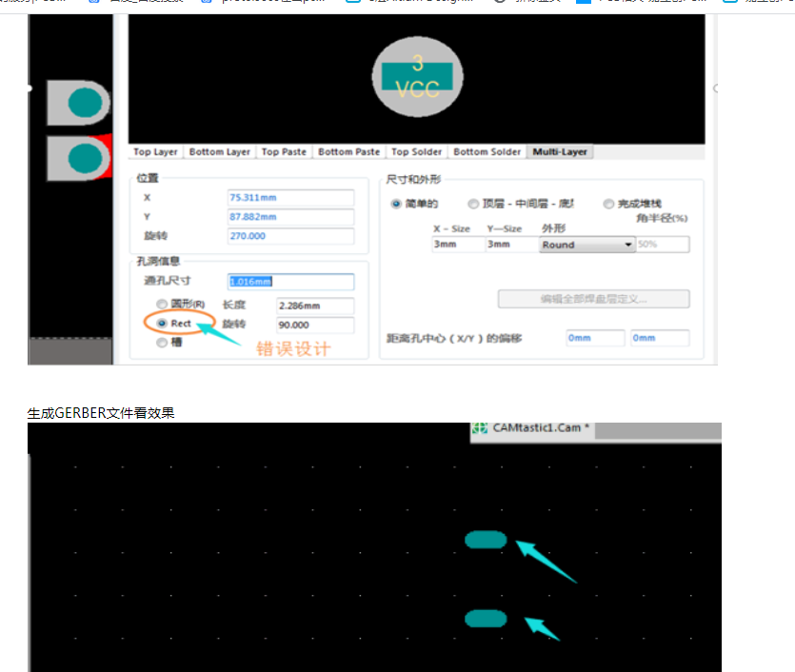795x672 pixels.
Task: Switch to the Top Paste tab
Action: point(284,152)
